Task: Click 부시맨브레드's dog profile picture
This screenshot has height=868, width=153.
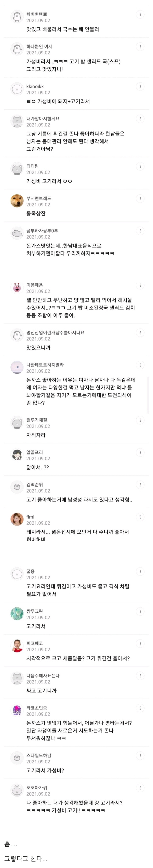Action: pos(17,201)
